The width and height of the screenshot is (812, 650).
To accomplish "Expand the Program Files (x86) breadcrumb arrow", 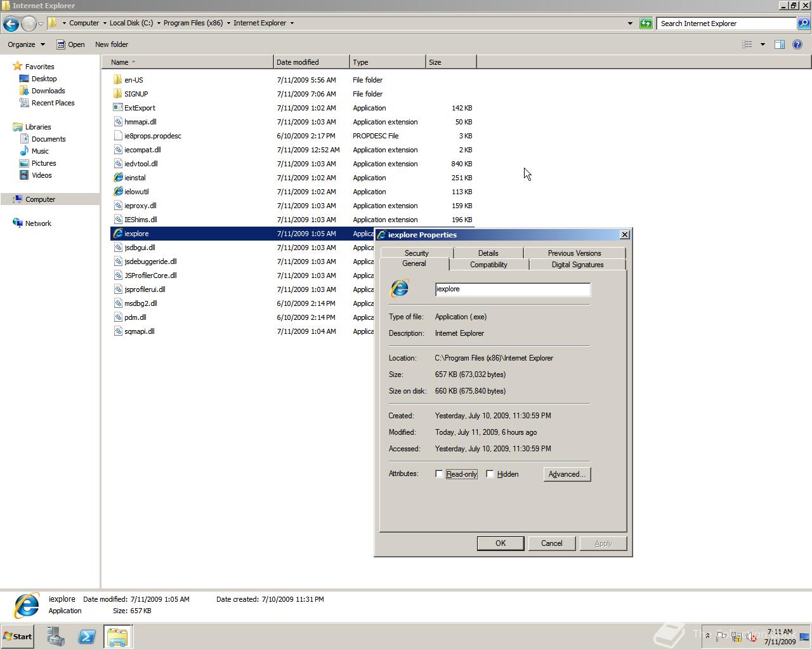I will [x=228, y=23].
